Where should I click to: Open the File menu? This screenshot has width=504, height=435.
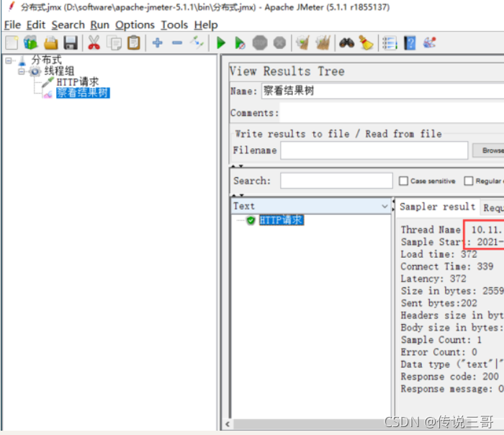pos(12,24)
